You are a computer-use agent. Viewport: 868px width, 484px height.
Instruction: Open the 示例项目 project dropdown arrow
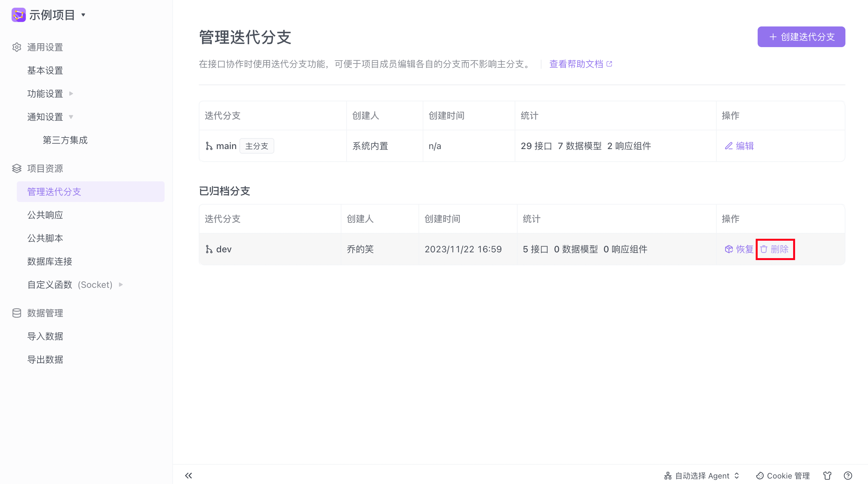pyautogui.click(x=83, y=15)
